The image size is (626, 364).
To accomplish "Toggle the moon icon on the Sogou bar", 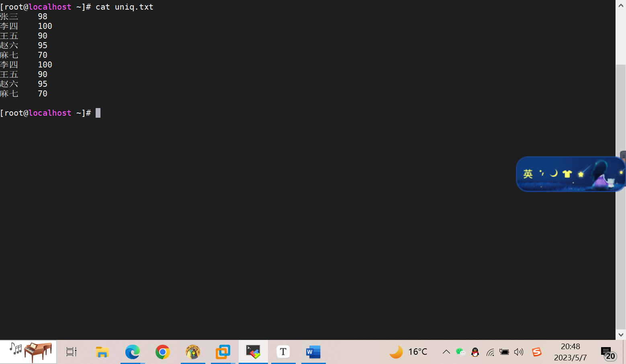I will tap(553, 174).
